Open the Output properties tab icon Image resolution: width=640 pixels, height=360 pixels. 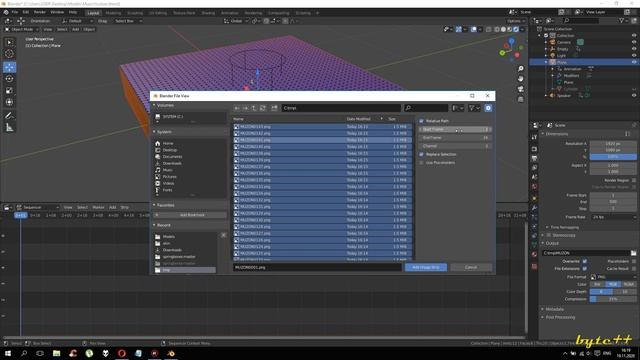point(534,158)
